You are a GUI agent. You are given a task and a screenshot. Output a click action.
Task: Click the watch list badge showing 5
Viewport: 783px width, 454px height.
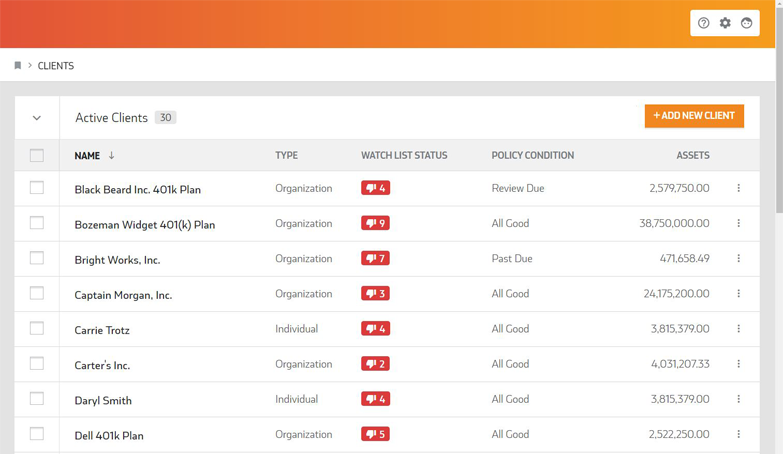tap(376, 434)
